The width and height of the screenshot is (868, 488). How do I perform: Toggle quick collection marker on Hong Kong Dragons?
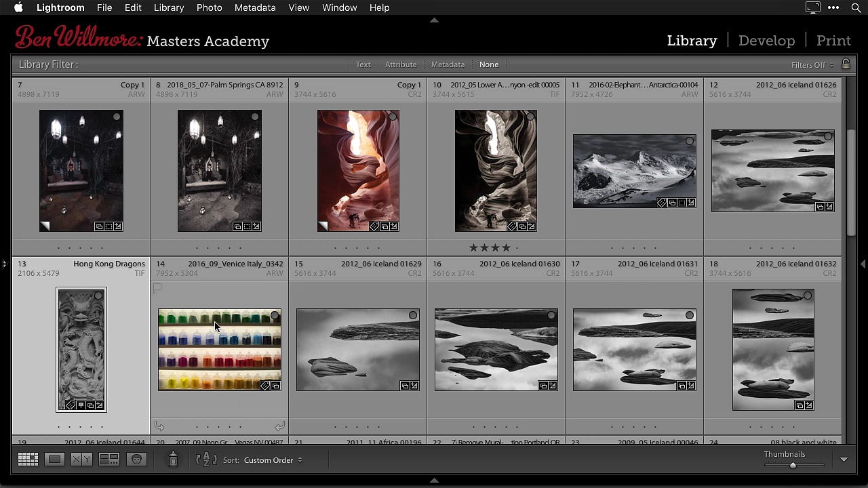coord(98,296)
